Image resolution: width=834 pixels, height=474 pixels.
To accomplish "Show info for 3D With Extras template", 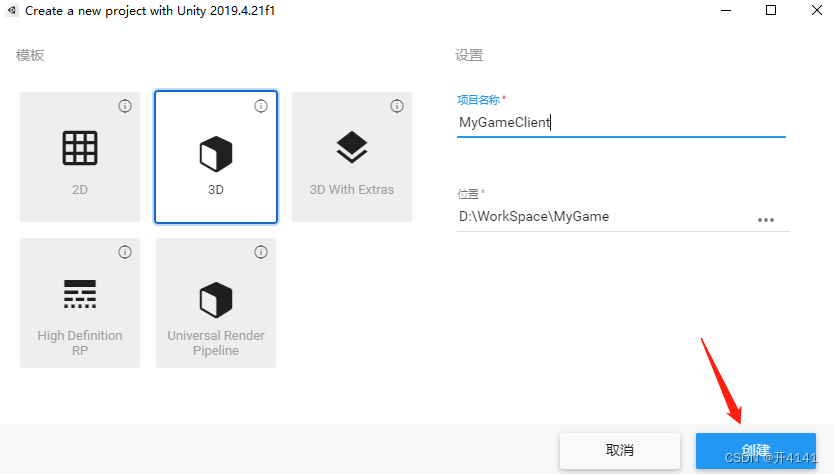I will [x=397, y=106].
